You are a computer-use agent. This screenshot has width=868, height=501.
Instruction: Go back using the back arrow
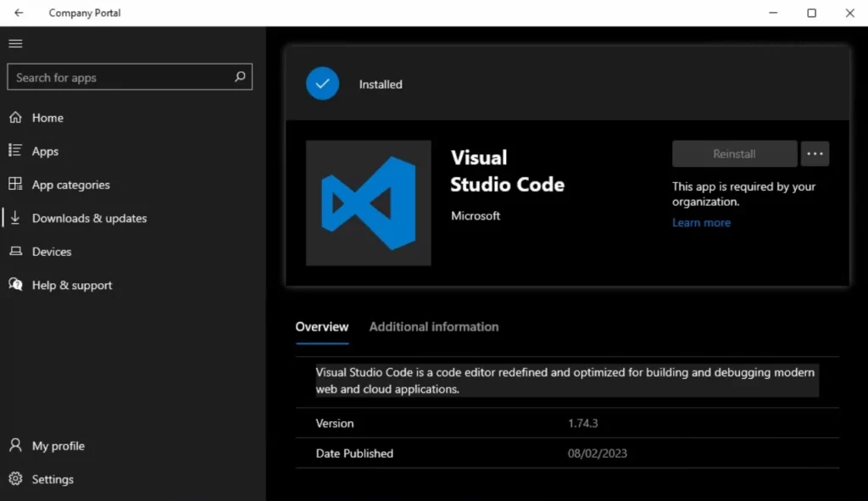tap(19, 13)
